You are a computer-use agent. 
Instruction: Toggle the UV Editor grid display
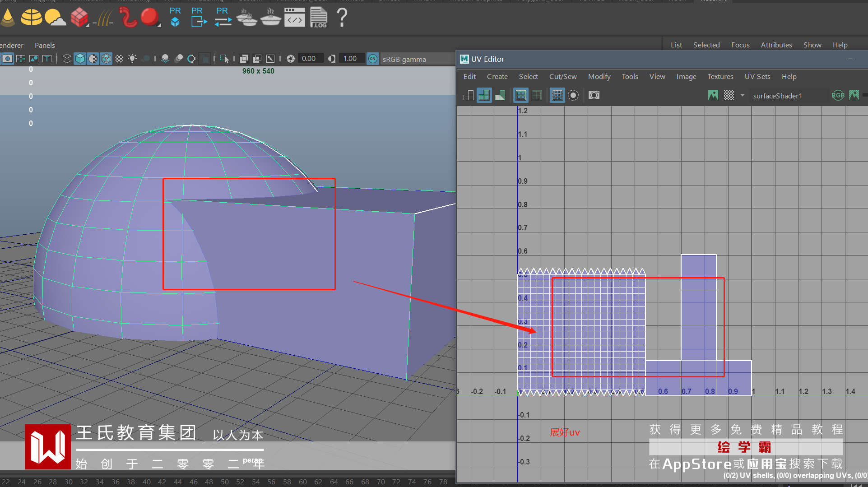pyautogui.click(x=557, y=95)
